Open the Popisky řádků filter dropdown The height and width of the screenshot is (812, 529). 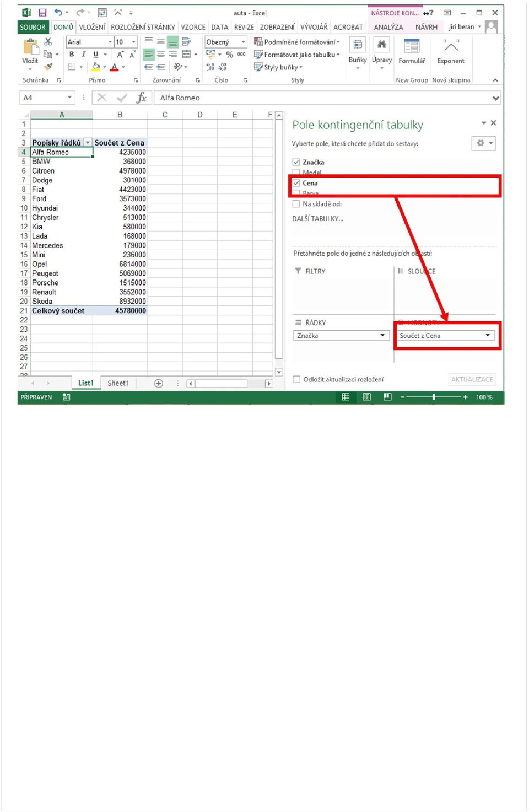(x=88, y=143)
